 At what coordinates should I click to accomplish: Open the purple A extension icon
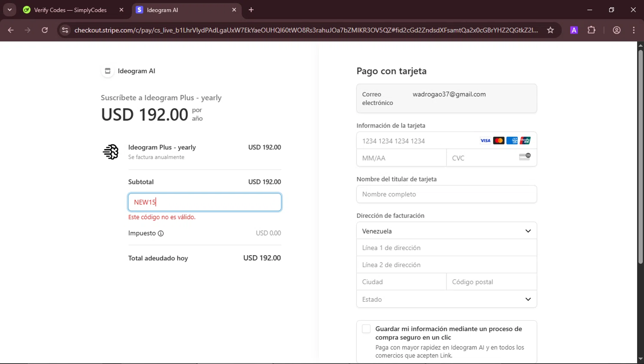(x=574, y=30)
